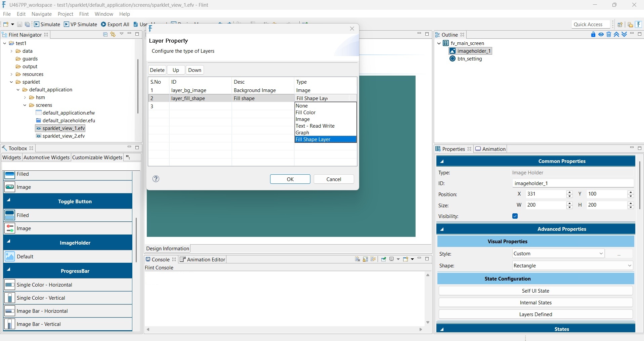
Task: Select btn_setting in the Outline tree
Action: (466, 59)
